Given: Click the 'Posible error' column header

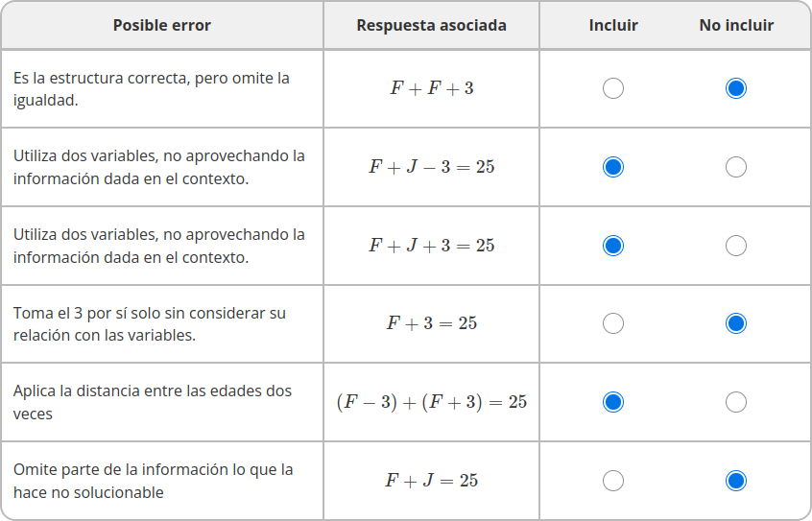Looking at the screenshot, I should (162, 25).
